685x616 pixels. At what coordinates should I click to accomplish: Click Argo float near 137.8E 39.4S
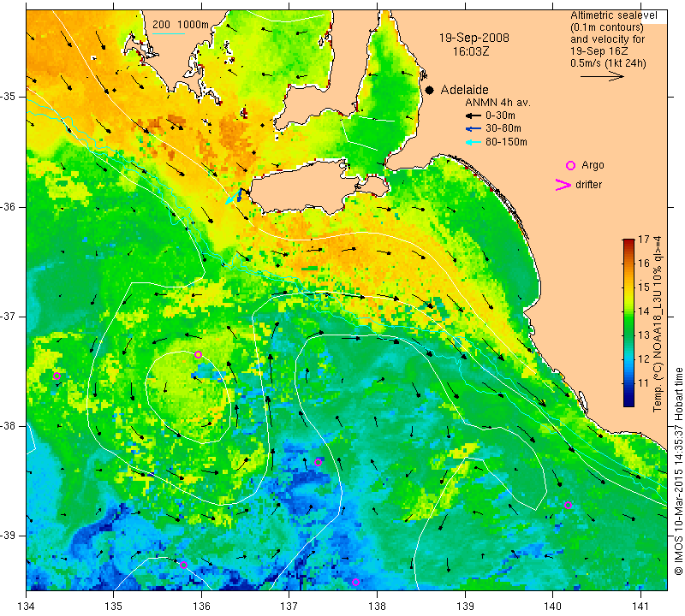(x=355, y=582)
